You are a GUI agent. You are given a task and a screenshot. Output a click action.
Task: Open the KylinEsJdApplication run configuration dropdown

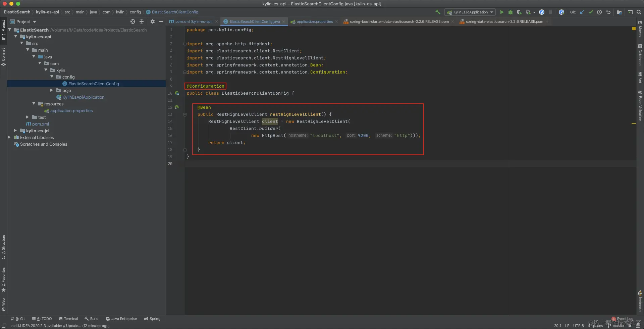click(x=470, y=12)
